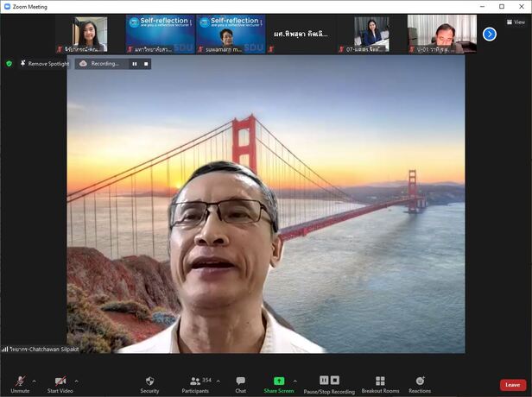This screenshot has height=397, width=532.
Task: Select ผศ.ทิพสุดา participant tile
Action: (301, 34)
